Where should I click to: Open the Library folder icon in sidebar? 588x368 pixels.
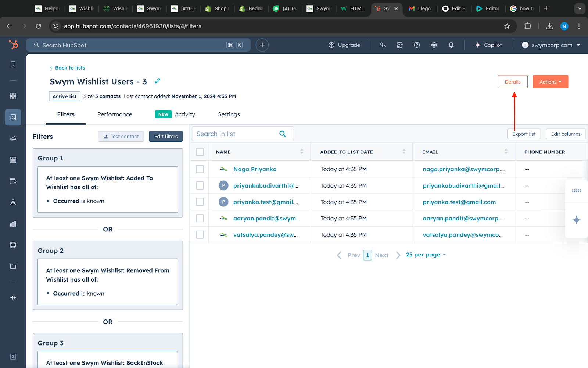pos(13,266)
